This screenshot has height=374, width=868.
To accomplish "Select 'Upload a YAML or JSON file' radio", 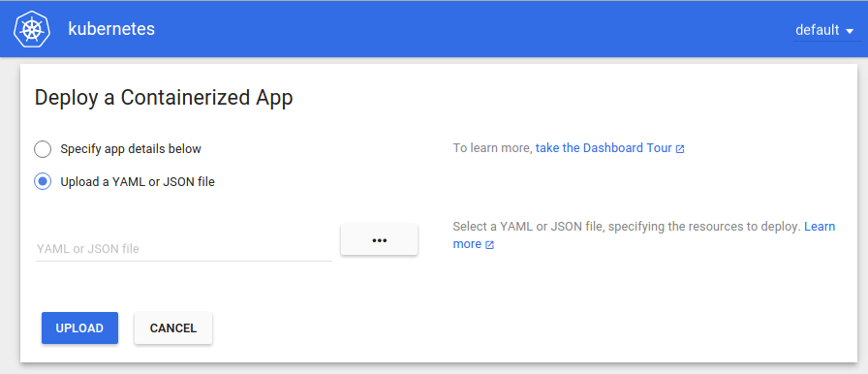I will (x=43, y=181).
